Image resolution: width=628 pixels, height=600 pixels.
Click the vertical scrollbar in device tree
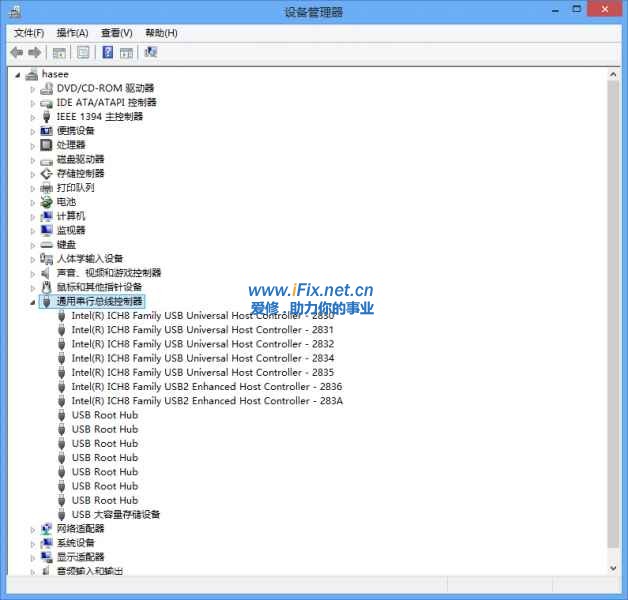click(613, 320)
